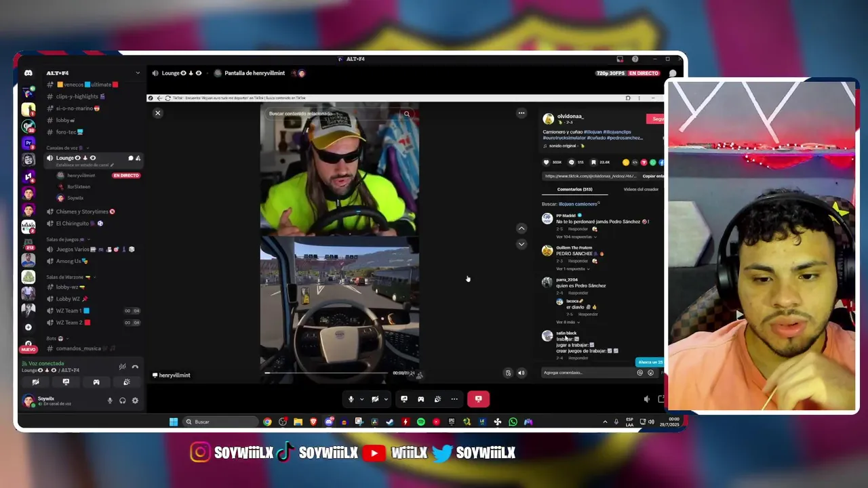Join Juegos Varios voice channel

[90, 249]
